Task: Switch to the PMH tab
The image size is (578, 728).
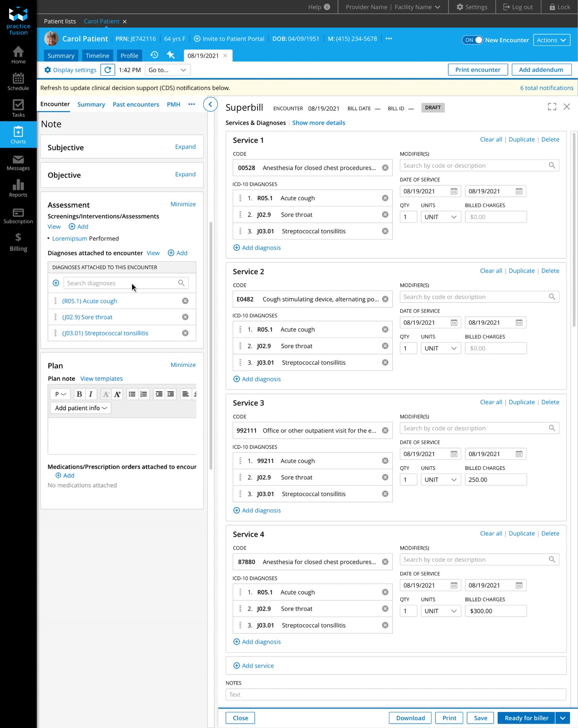Action: (173, 105)
